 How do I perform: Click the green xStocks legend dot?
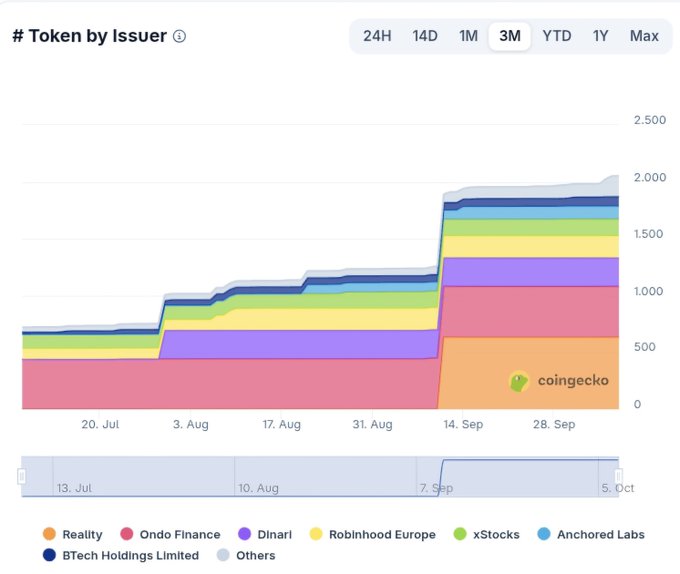tap(460, 534)
